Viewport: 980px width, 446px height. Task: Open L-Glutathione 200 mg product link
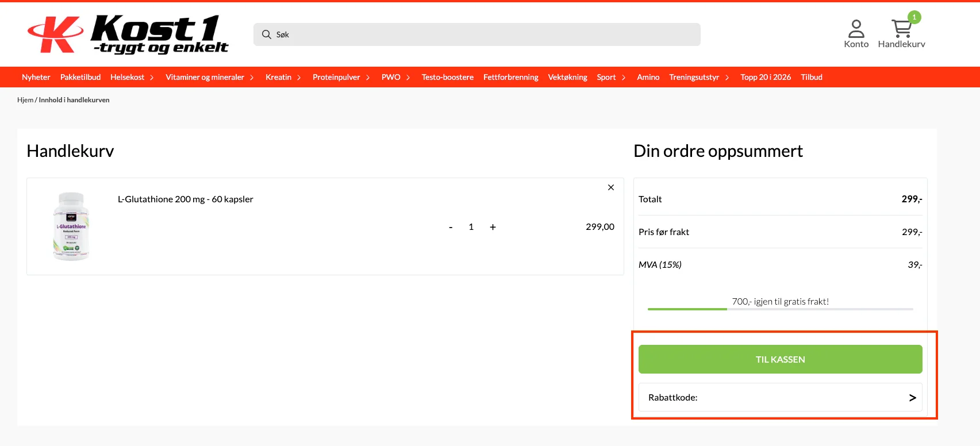[x=186, y=199]
